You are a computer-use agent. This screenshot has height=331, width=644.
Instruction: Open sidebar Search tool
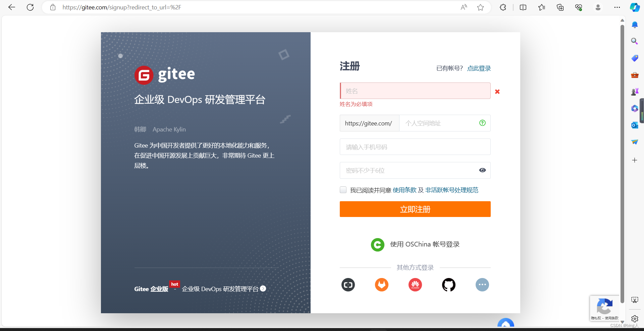pos(635,41)
